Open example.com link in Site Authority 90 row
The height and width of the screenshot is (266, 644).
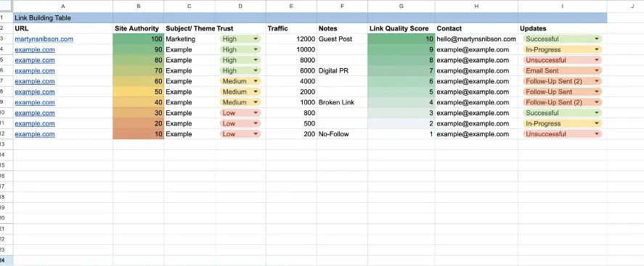click(35, 49)
